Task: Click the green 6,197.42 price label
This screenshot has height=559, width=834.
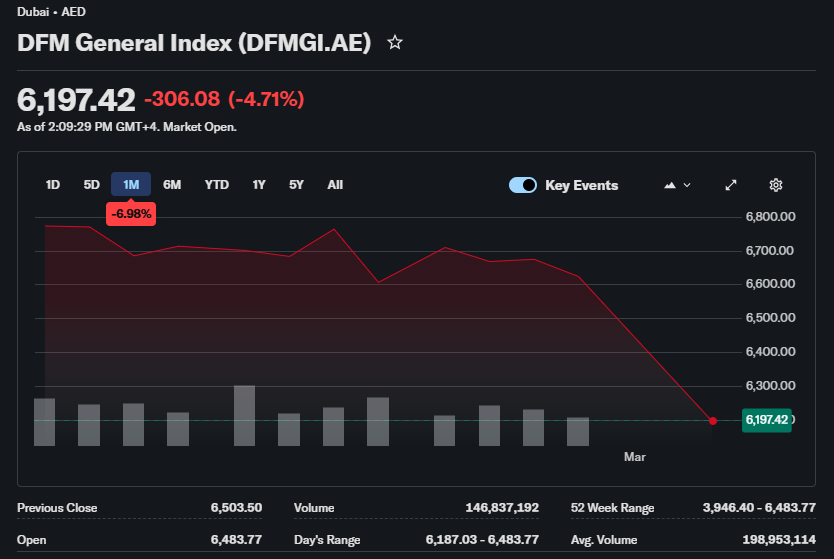Action: pyautogui.click(x=766, y=420)
